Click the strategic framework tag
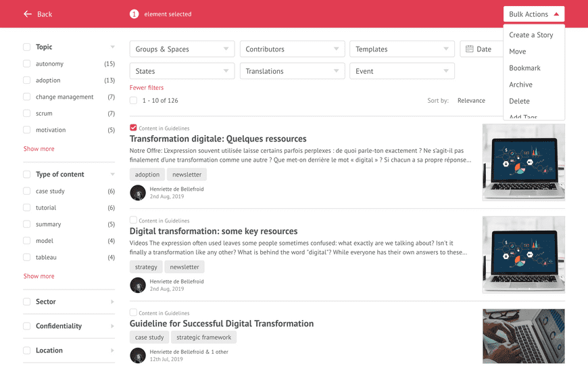The height and width of the screenshot is (368, 588). click(203, 337)
